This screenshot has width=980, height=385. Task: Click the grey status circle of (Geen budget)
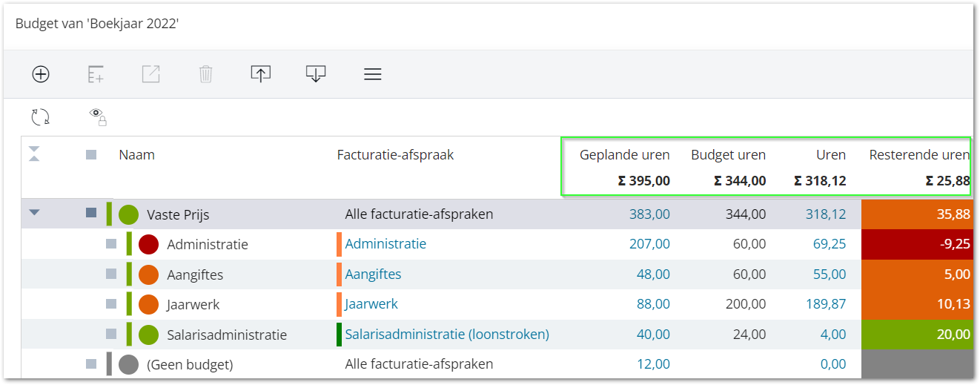pyautogui.click(x=129, y=364)
